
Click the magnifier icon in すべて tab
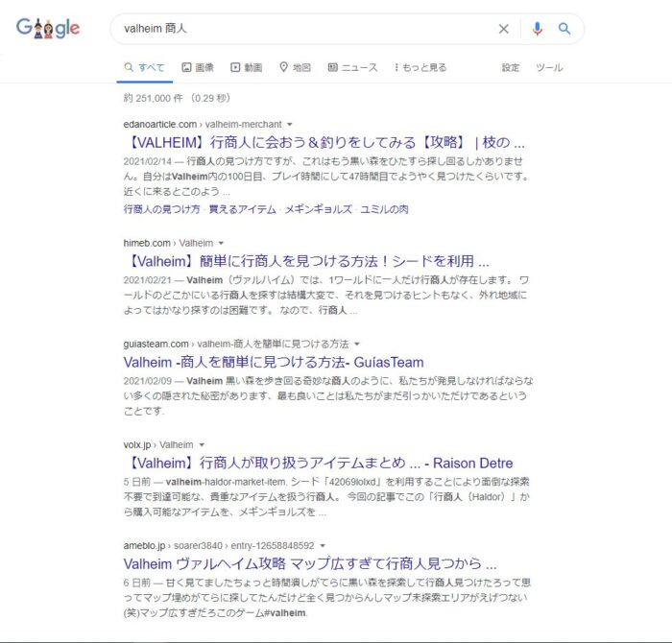tap(129, 67)
